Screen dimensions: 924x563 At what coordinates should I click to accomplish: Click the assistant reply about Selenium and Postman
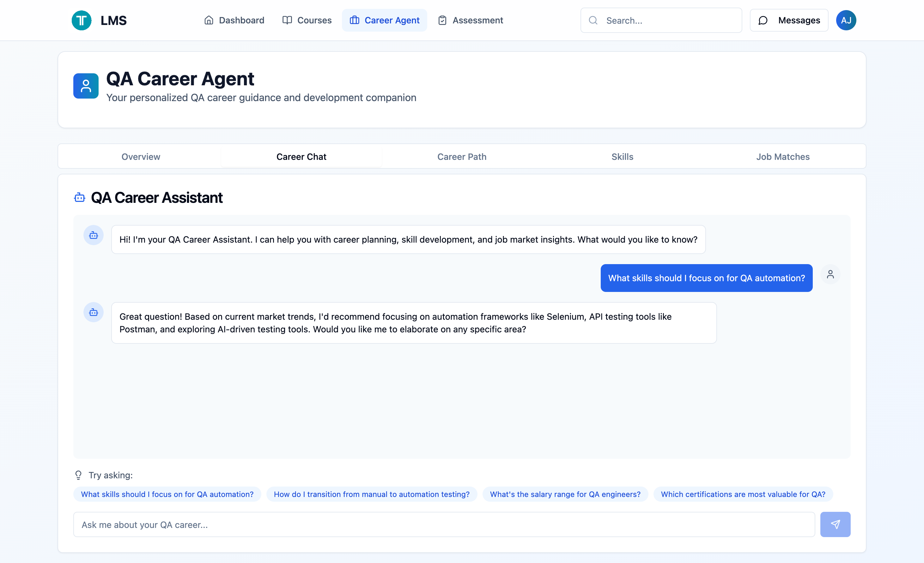tap(414, 323)
